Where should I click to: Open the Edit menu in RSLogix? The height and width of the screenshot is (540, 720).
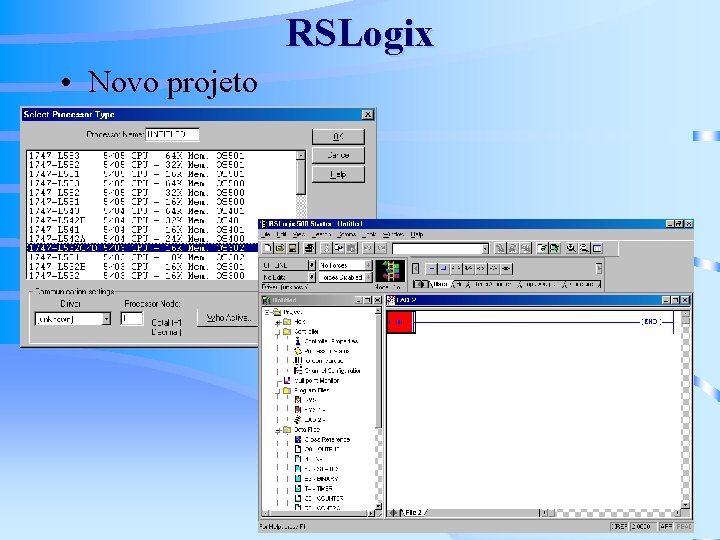click(x=281, y=235)
